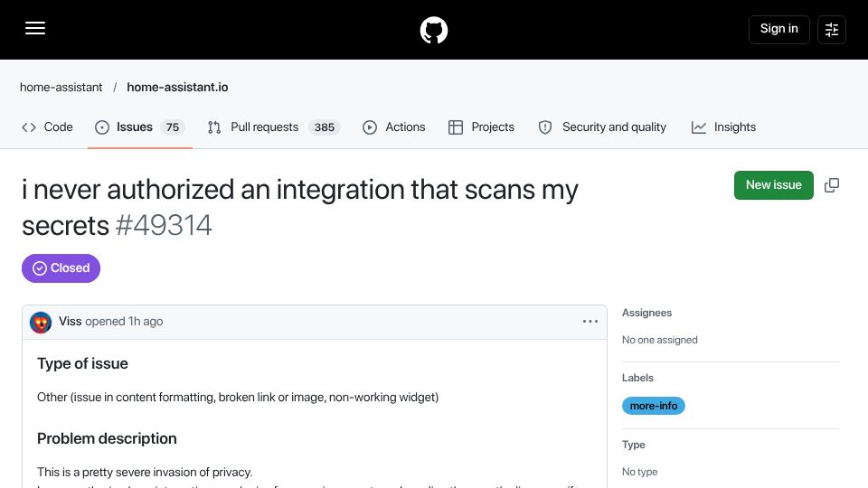Click the No type text

pos(640,472)
